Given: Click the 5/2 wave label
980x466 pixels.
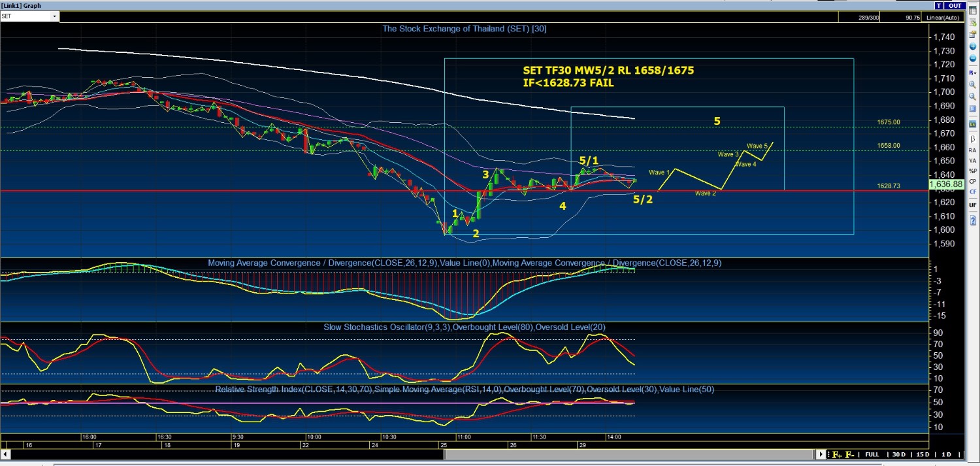Looking at the screenshot, I should (643, 199).
